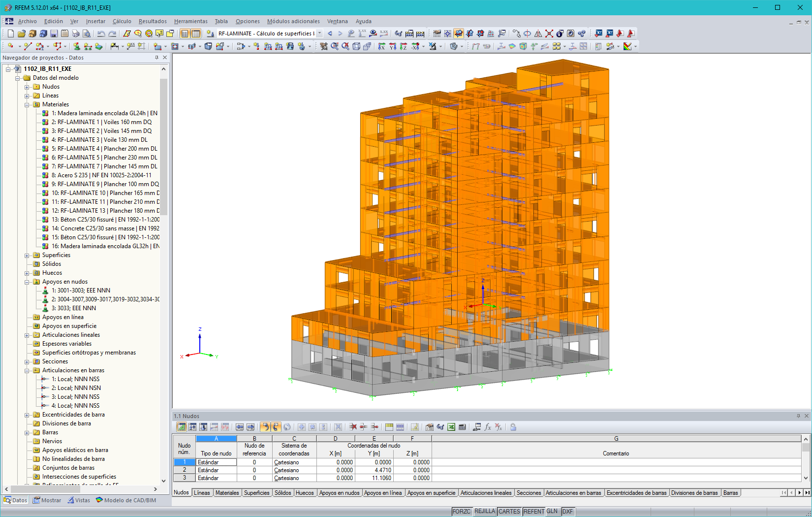
Task: Expand the Nudos node in the project navigator
Action: [27, 87]
